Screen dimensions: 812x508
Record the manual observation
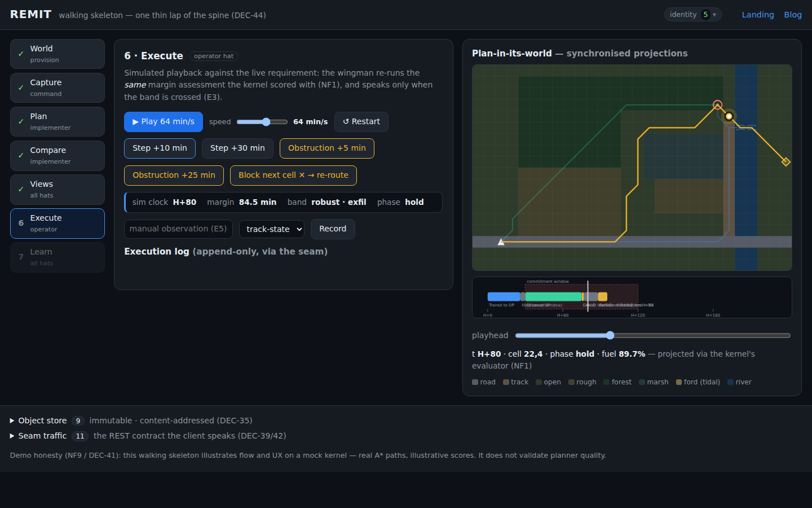click(333, 229)
